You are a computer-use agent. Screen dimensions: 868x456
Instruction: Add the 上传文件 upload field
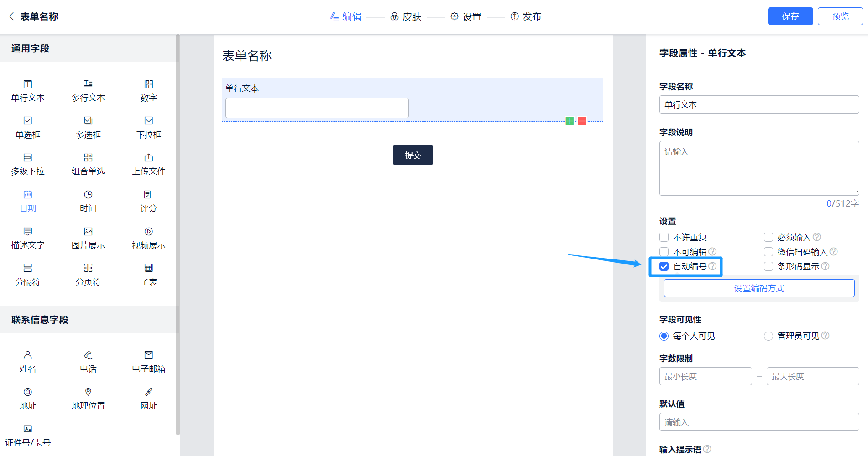click(149, 164)
